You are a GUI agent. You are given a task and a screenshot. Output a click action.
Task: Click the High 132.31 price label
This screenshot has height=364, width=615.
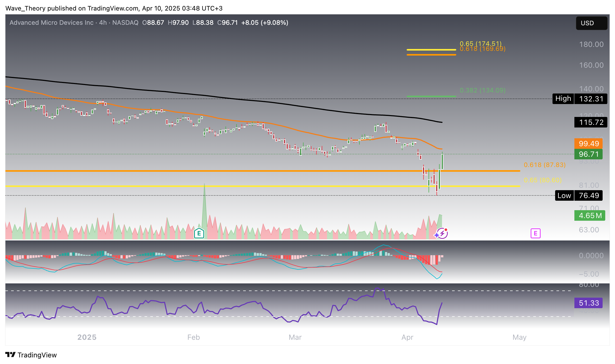(x=580, y=99)
